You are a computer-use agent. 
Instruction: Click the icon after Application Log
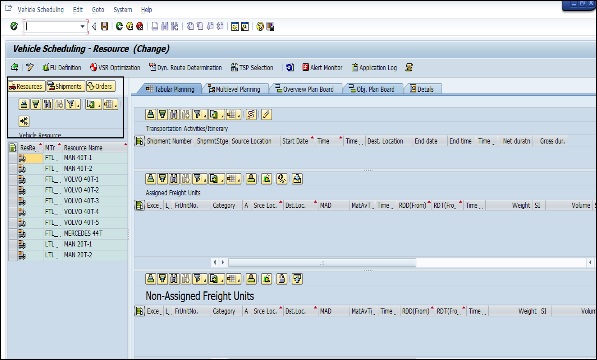click(409, 67)
